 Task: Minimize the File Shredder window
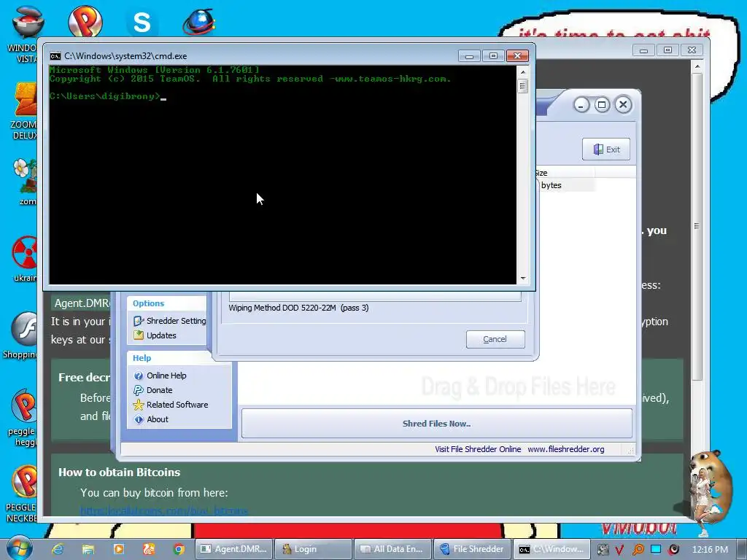click(581, 105)
